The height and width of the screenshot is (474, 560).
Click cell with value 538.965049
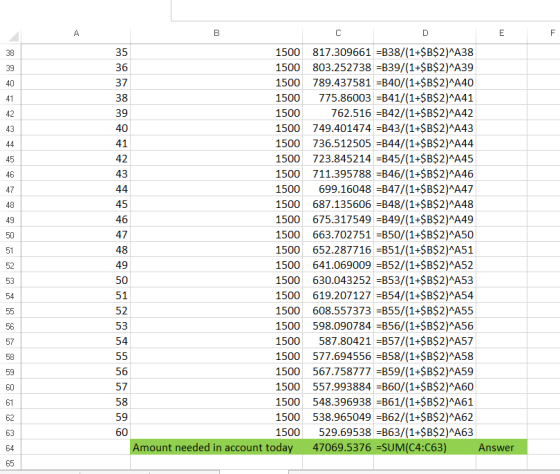pyautogui.click(x=338, y=417)
